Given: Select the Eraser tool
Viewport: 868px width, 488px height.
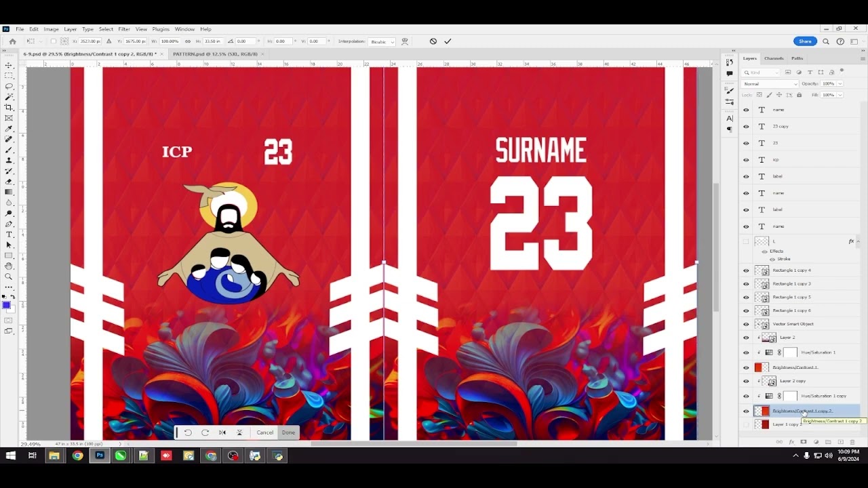Looking at the screenshot, I should click(9, 181).
